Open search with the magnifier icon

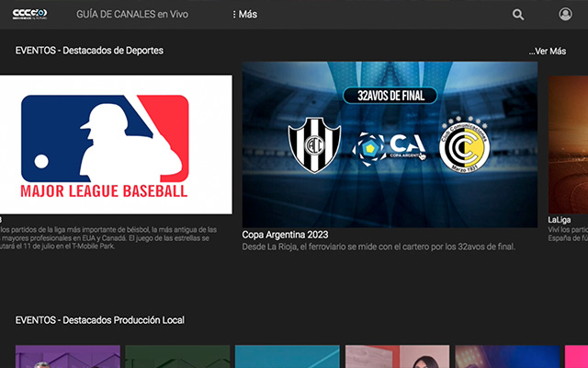click(518, 15)
